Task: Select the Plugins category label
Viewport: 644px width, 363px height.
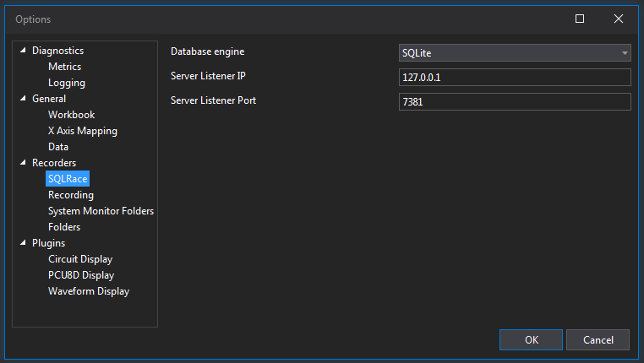Action: tap(48, 243)
